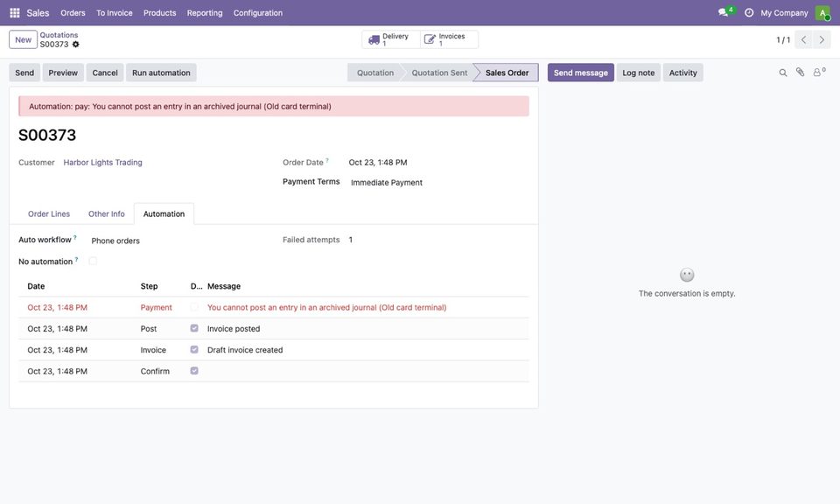The image size is (840, 504).
Task: Open the Products menu
Action: [x=159, y=13]
